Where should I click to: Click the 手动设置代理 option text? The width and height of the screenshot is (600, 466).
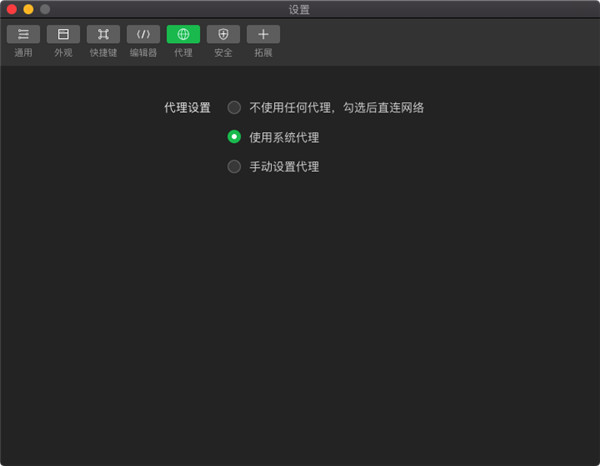pyautogui.click(x=284, y=166)
